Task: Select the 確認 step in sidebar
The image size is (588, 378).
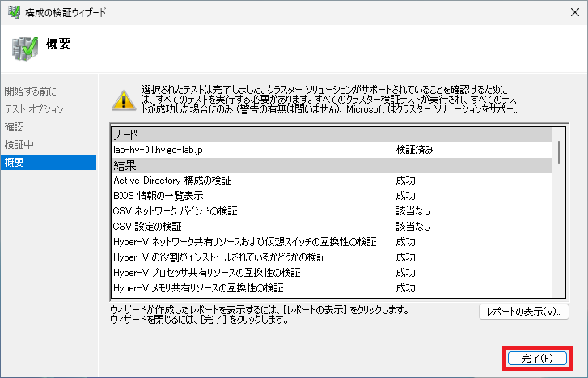Action: 15,127
